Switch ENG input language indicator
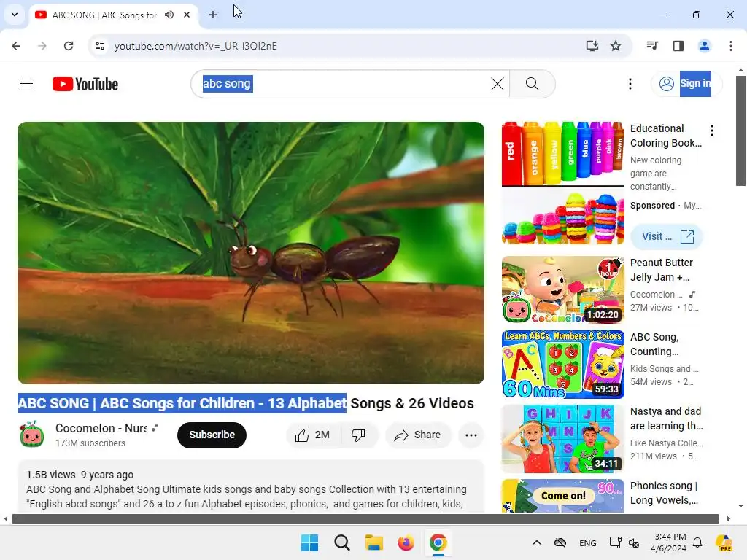 tap(587, 542)
